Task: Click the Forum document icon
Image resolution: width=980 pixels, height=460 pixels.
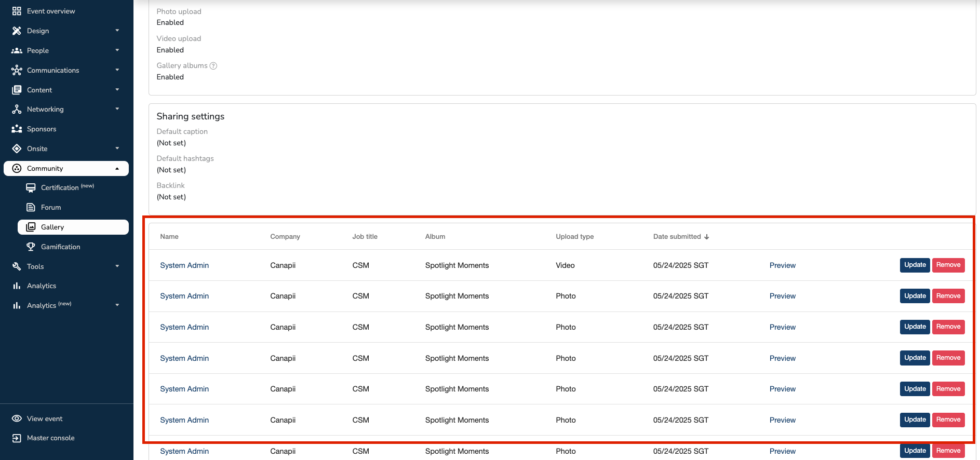Action: [x=31, y=207]
